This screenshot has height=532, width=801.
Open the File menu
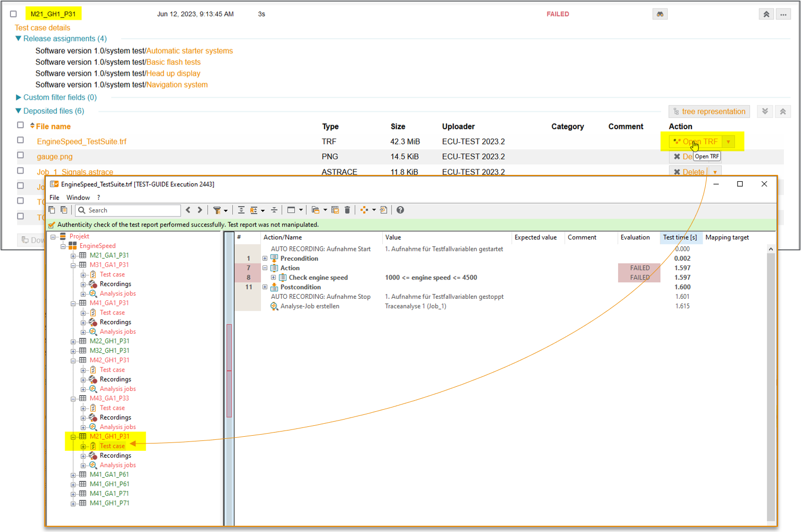coord(54,198)
